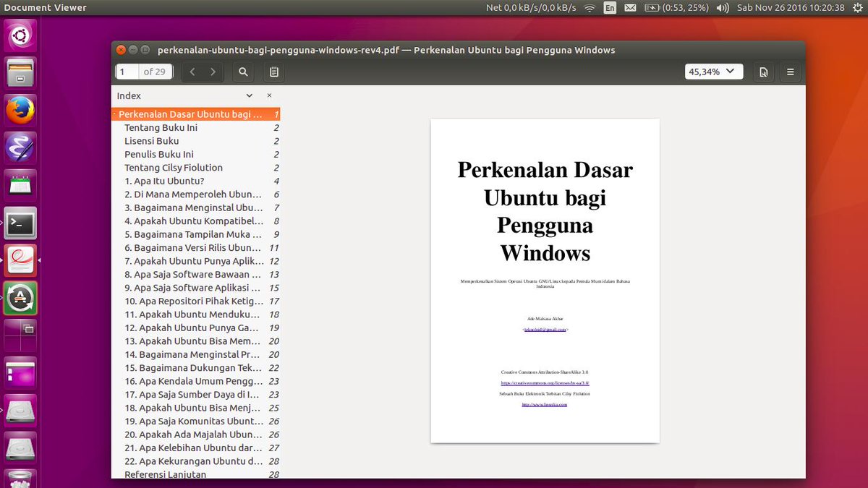Screen dimensions: 868x488
Task: Open the system session gear menu
Action: click(857, 8)
